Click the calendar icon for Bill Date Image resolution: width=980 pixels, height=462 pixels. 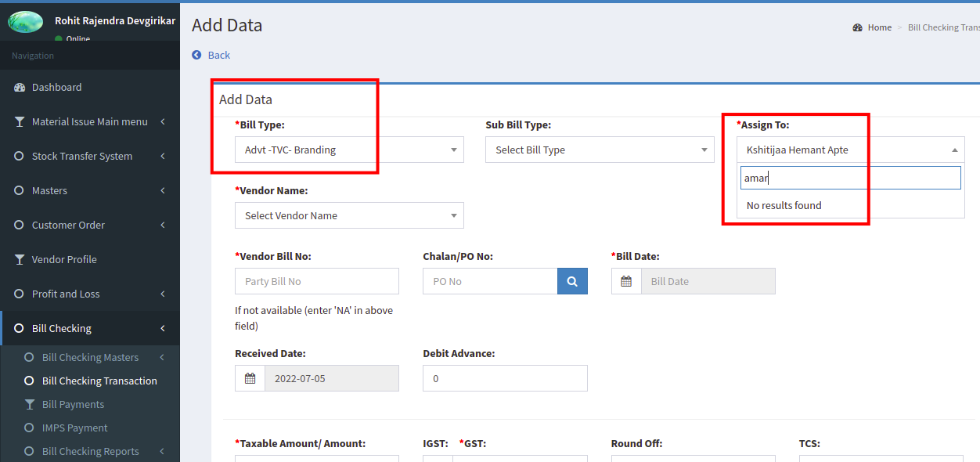626,281
